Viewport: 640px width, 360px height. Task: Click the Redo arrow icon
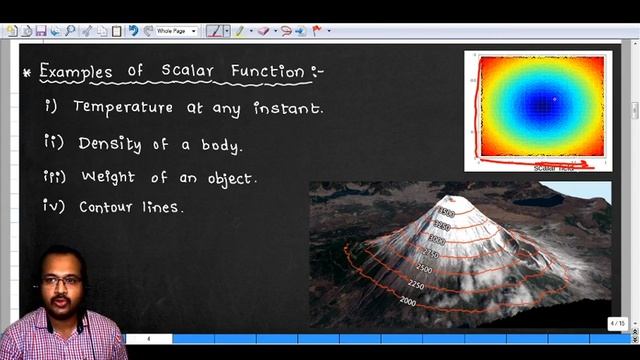148,31
